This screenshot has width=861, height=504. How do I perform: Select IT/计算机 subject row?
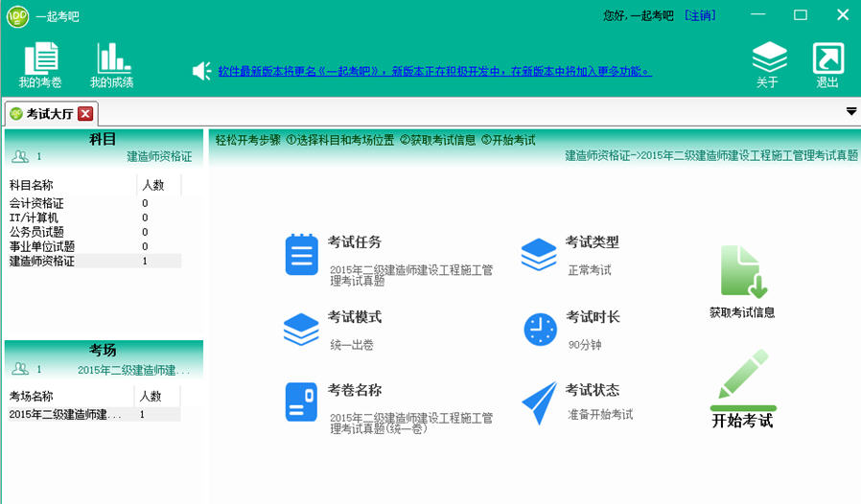pos(95,218)
